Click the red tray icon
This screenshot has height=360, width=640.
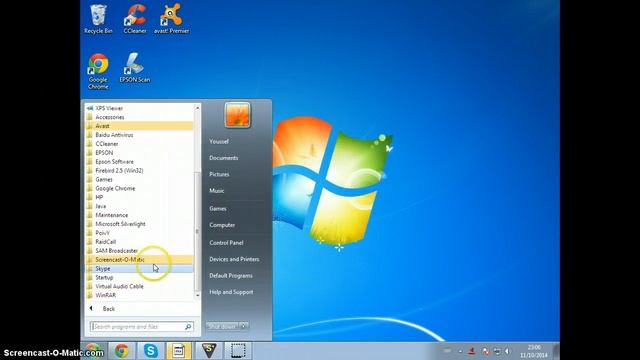pos(472,351)
